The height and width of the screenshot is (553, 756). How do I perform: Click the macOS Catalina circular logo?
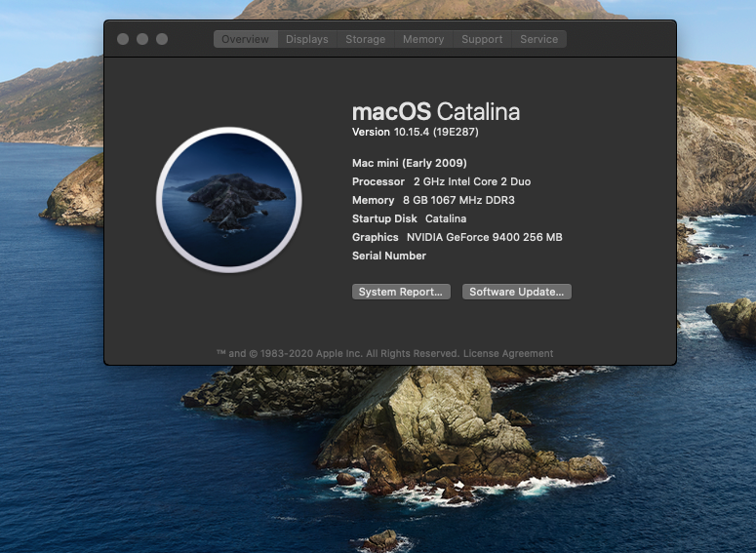(x=229, y=200)
